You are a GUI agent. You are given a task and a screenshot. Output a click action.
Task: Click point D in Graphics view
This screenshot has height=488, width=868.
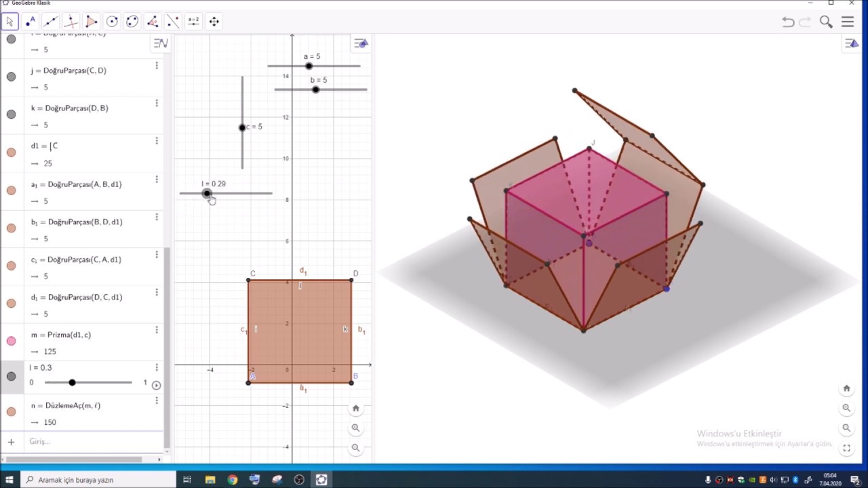351,280
